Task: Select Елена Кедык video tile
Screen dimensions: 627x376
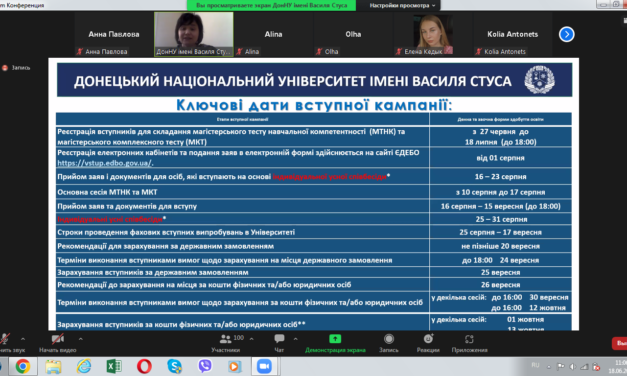Action: pyautogui.click(x=433, y=34)
